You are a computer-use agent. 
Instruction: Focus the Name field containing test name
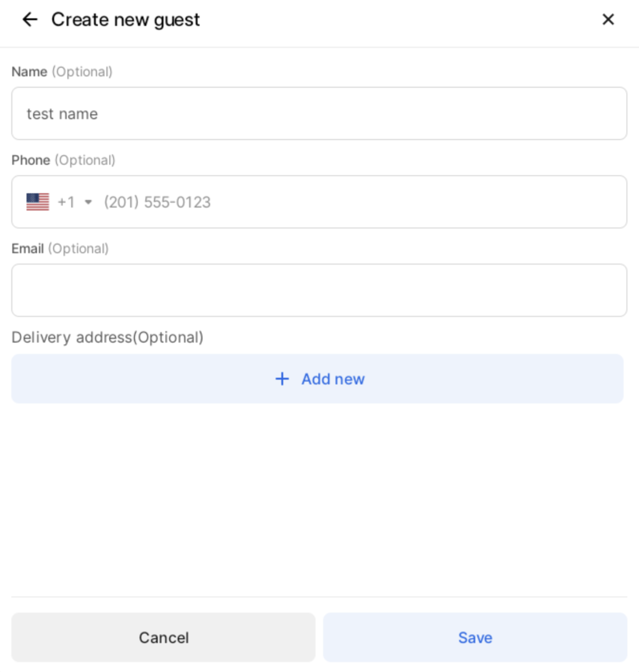pos(319,114)
